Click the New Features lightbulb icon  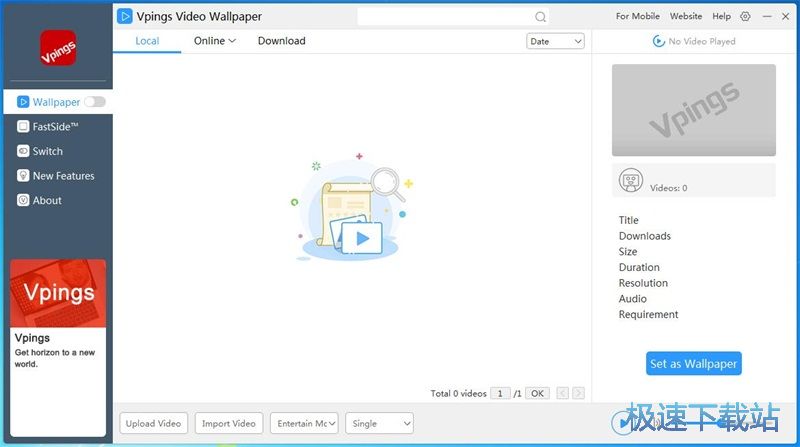[23, 176]
